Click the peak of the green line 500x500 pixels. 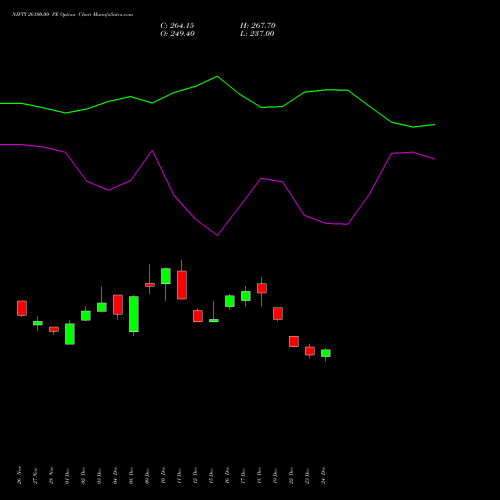tap(217, 76)
